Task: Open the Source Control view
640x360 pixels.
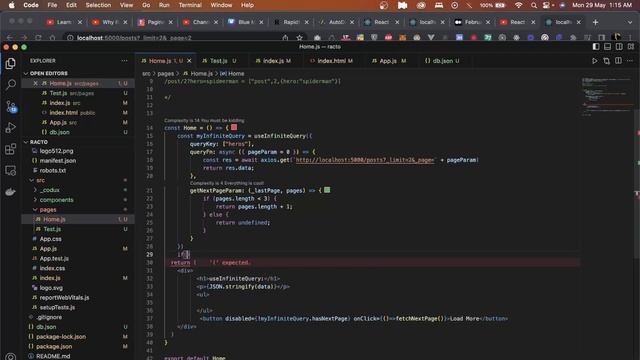Action: click(x=11, y=107)
